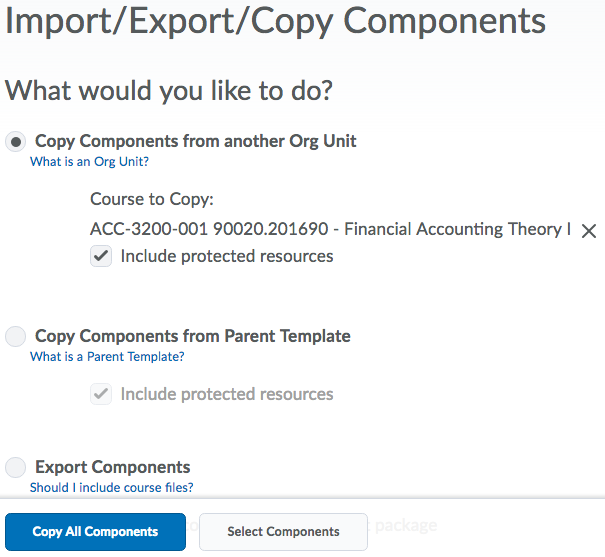
Task: Click the "Copy Components from another Org Unit" label text
Action: [x=196, y=141]
